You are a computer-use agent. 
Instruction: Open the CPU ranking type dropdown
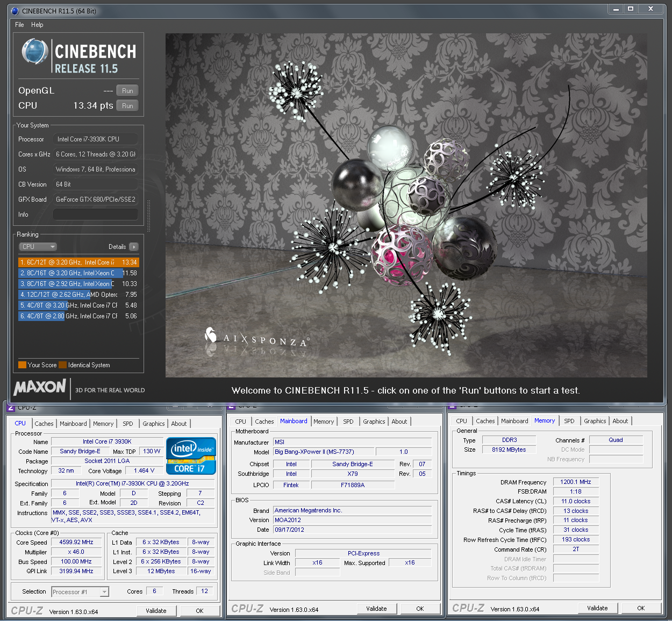[38, 247]
